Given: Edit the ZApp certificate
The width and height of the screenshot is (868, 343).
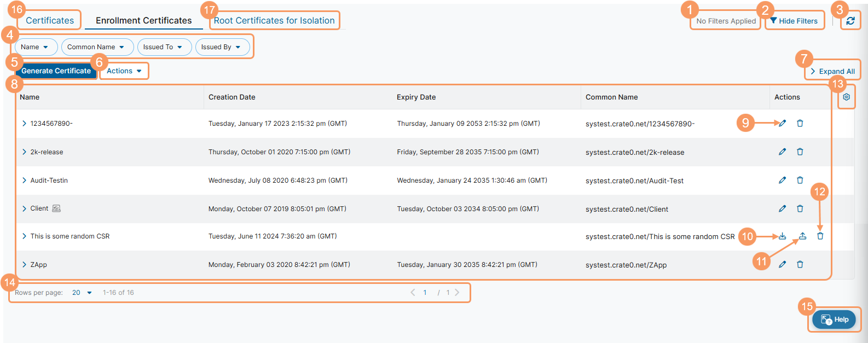Looking at the screenshot, I should pyautogui.click(x=783, y=265).
